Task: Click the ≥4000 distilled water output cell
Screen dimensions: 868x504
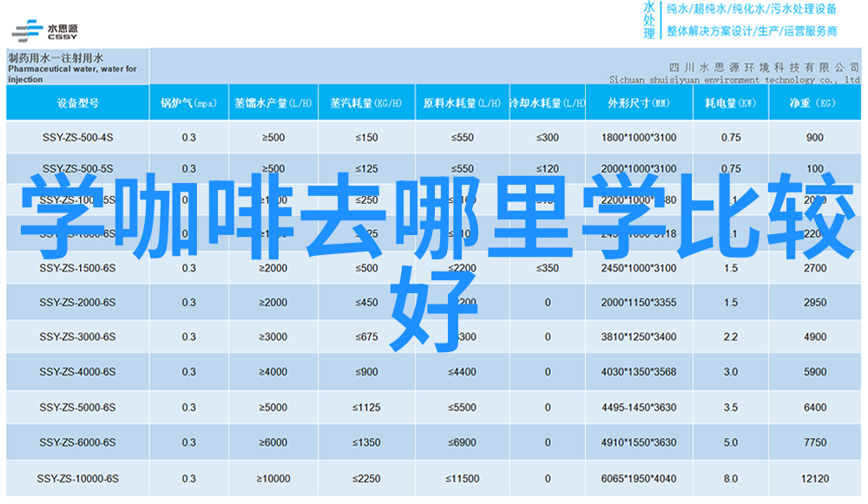Action: pyautogui.click(x=273, y=372)
